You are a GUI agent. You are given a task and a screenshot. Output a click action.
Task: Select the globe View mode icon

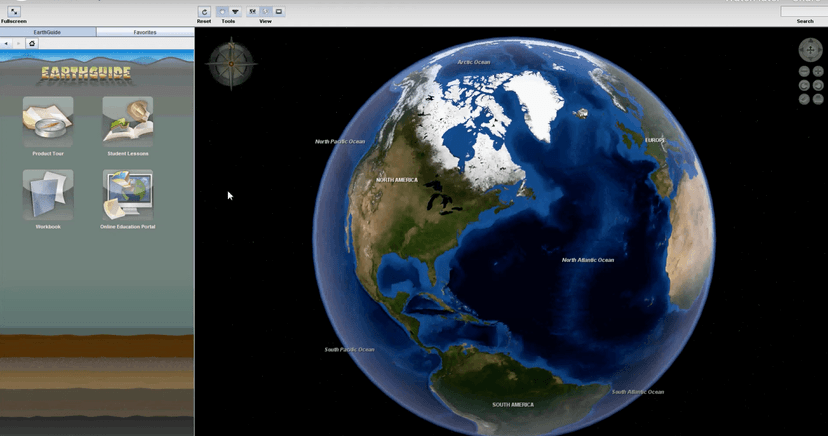[266, 12]
